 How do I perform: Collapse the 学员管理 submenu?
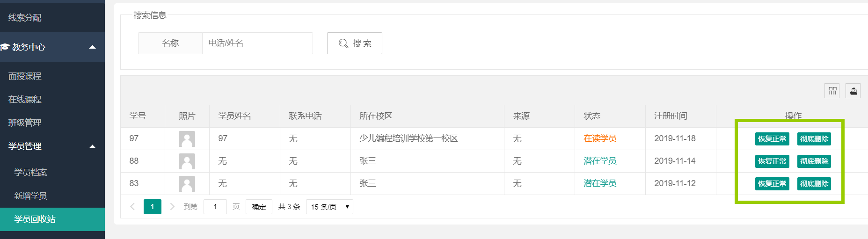pyautogui.click(x=92, y=146)
